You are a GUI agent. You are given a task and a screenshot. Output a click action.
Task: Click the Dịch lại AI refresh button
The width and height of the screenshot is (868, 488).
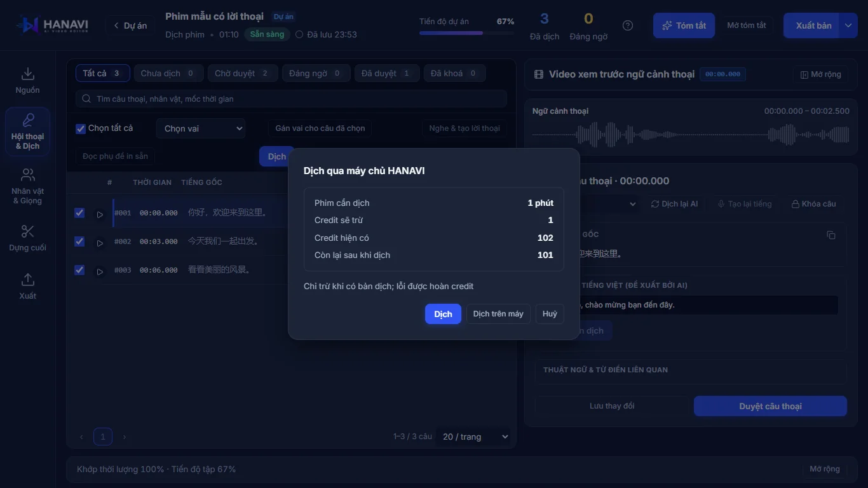click(674, 204)
